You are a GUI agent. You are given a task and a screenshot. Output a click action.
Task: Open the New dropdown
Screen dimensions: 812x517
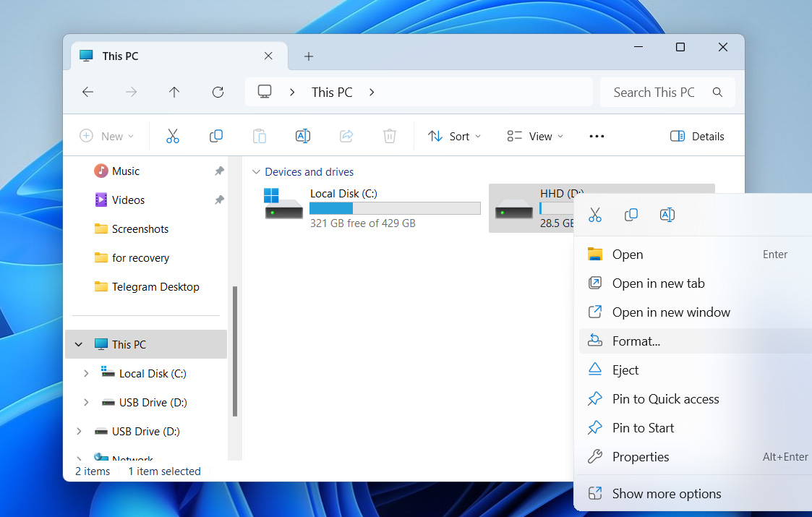click(x=106, y=136)
